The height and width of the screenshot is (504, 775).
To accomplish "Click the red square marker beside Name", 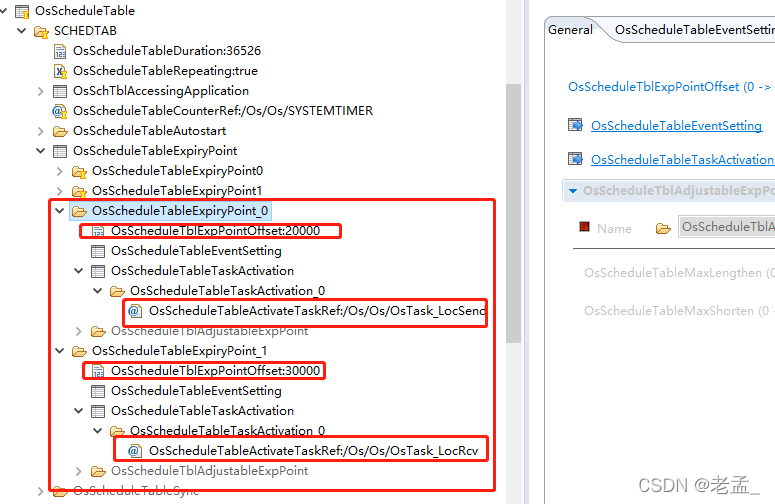I will click(585, 227).
